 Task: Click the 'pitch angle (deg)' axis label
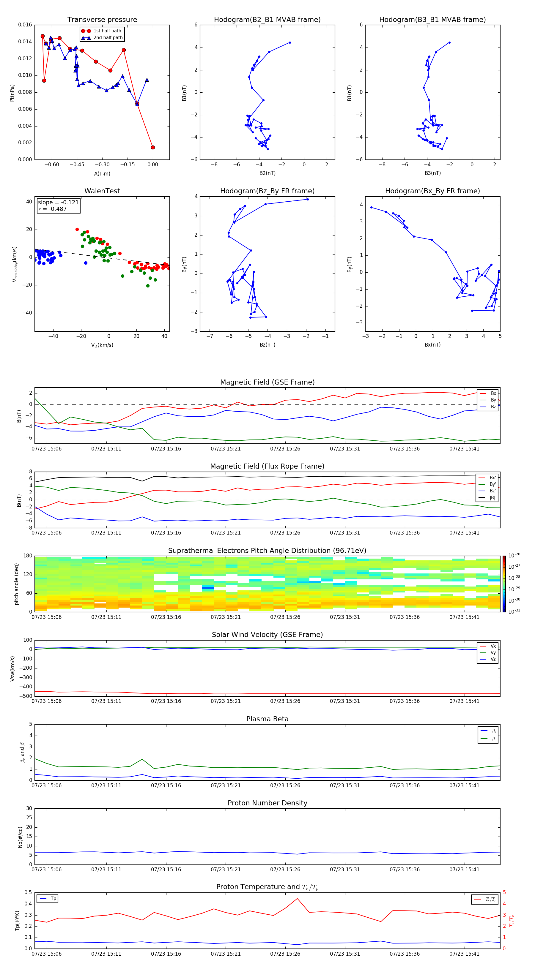(16, 584)
